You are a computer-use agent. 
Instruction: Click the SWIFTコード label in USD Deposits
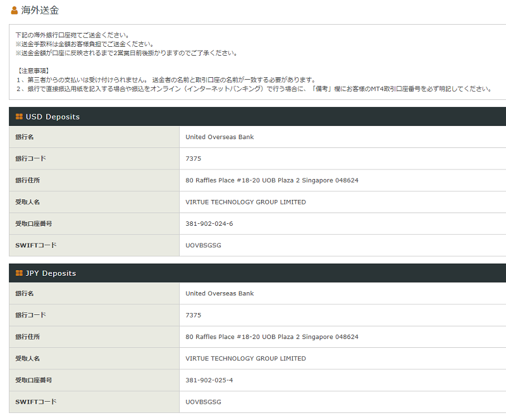(x=36, y=245)
